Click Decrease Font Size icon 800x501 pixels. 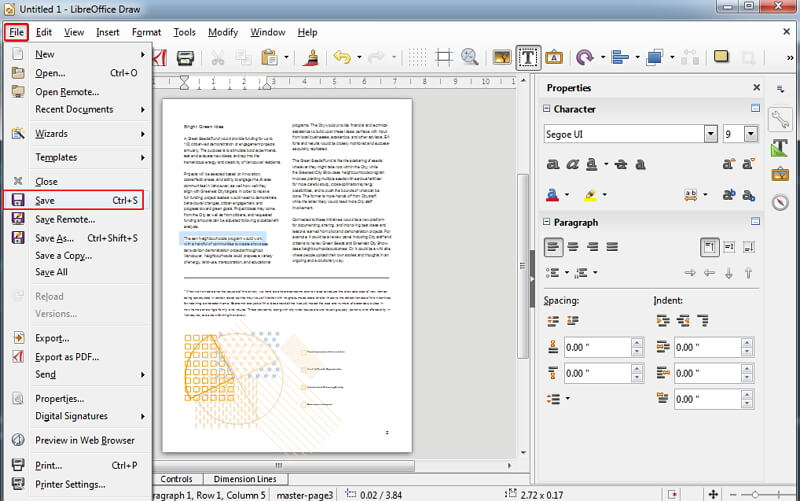[748, 164]
